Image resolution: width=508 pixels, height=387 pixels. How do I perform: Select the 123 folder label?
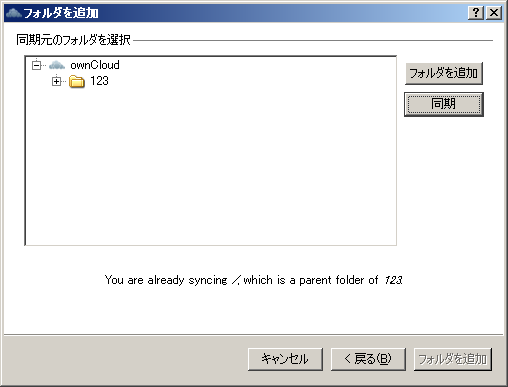click(99, 81)
